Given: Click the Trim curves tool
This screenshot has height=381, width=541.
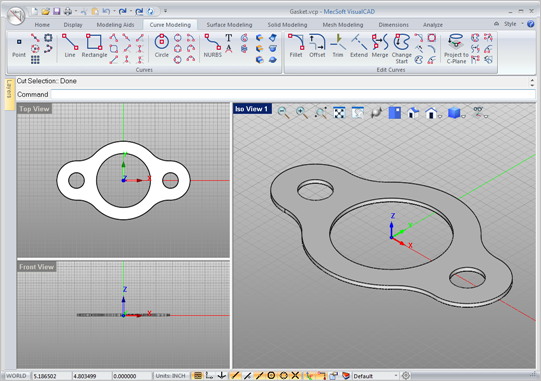Looking at the screenshot, I should tap(338, 46).
